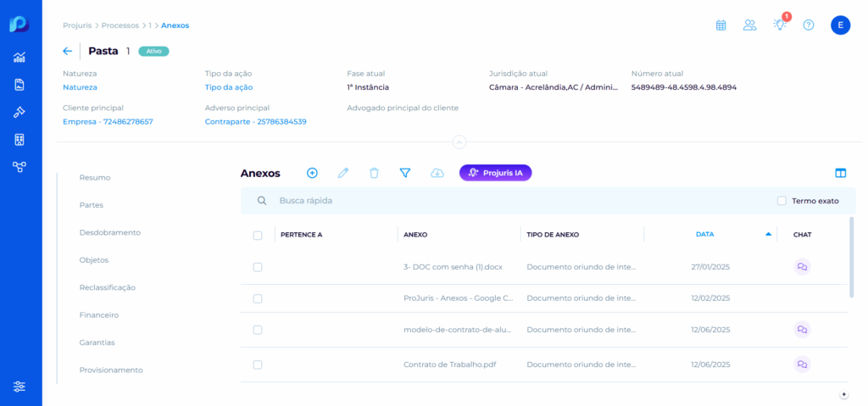This screenshot has width=868, height=406.
Task: Open the Empresa - 72486278657 client link
Action: [108, 121]
